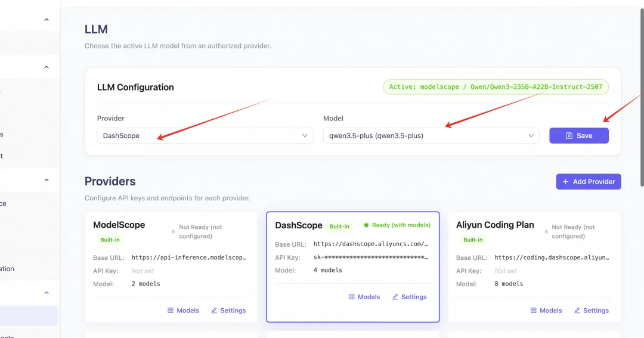Collapse the topmost sidebar section chevron
644x338 pixels.
(47, 20)
